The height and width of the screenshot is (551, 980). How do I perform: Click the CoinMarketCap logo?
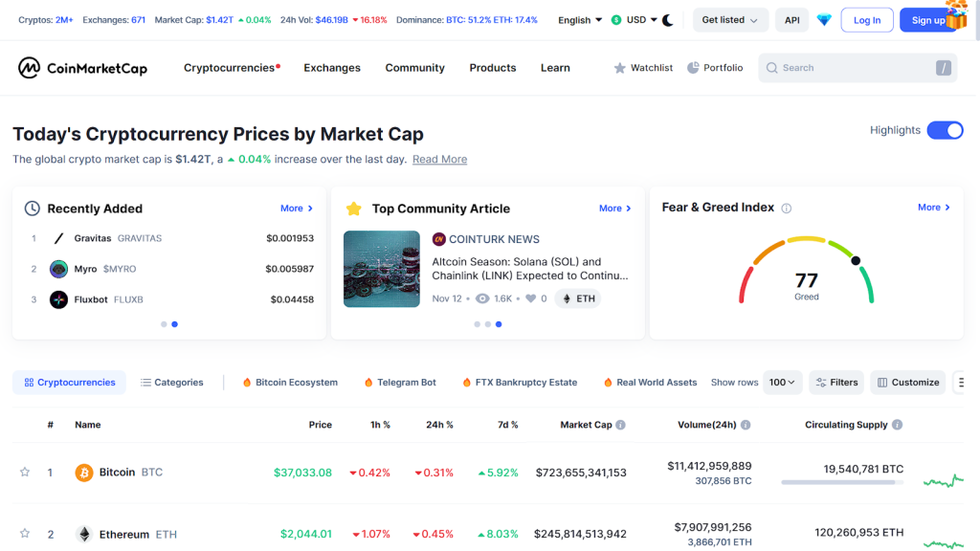82,68
